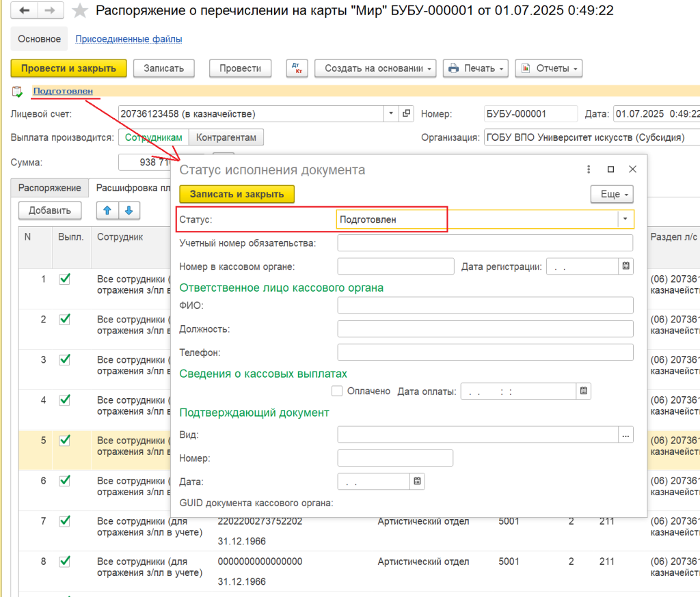Expand the Лицевой счет dropdown arrow
This screenshot has height=597, width=700.
[x=391, y=113]
